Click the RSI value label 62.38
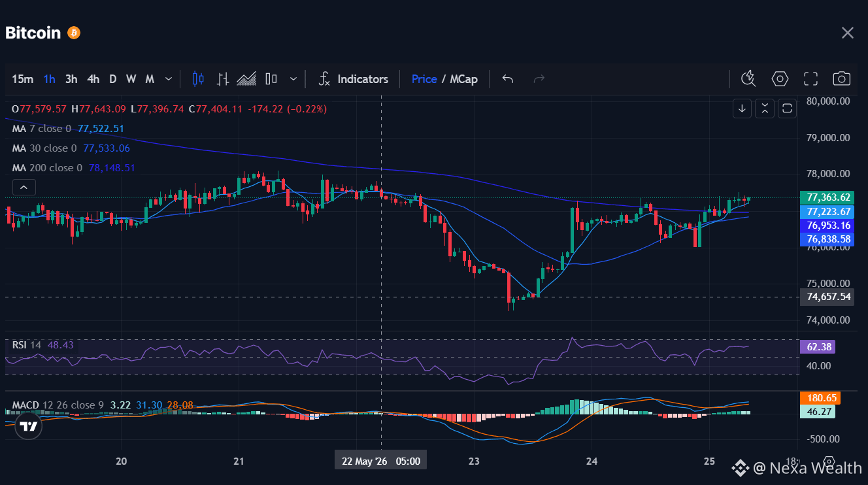The height and width of the screenshot is (485, 868). pos(818,347)
